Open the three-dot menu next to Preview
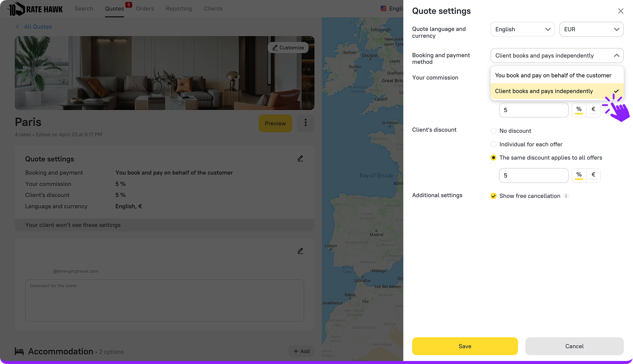 tap(305, 123)
